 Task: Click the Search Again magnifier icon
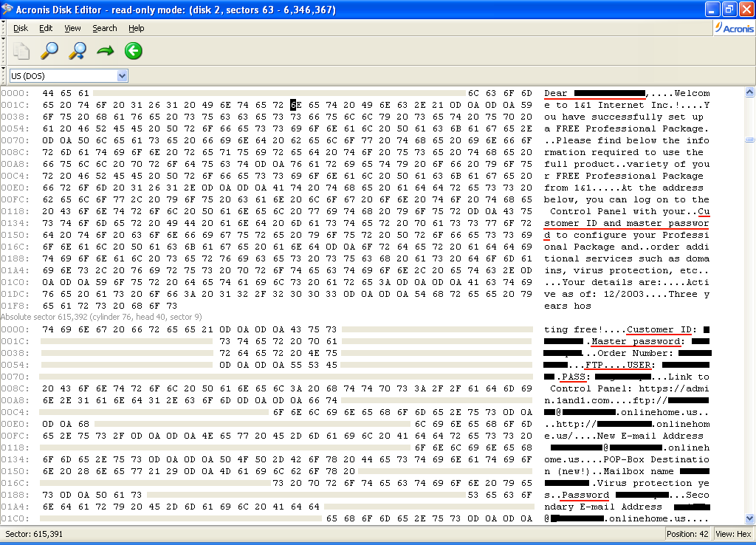[78, 51]
